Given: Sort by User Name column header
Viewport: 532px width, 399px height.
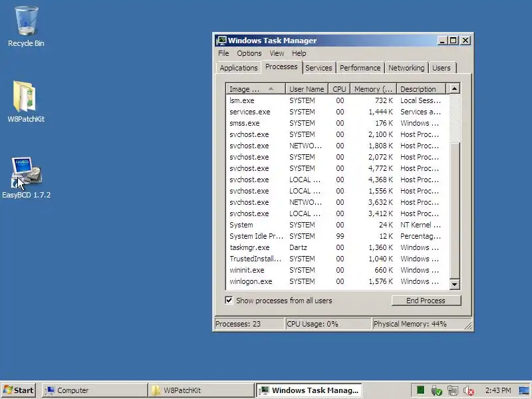Looking at the screenshot, I should point(307,89).
